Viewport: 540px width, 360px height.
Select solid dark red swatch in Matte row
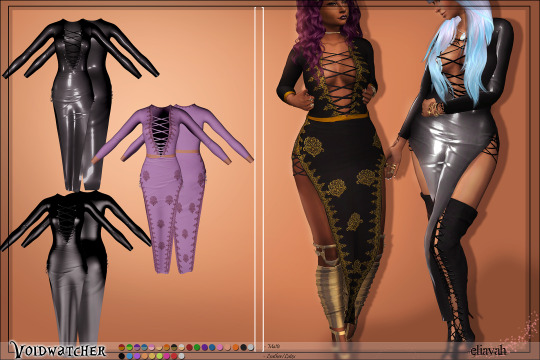[x=189, y=347]
